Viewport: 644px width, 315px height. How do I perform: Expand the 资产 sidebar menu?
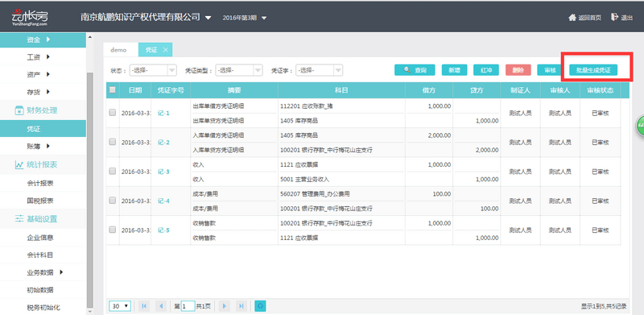coord(48,74)
